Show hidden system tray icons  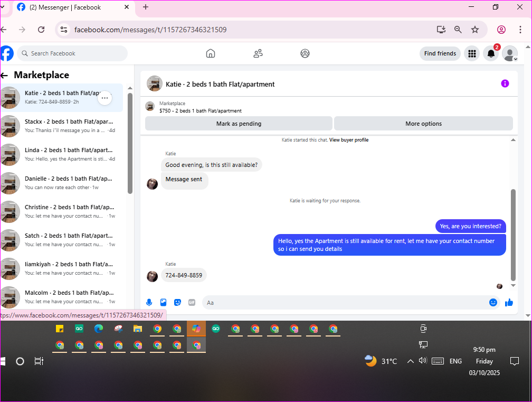[410, 361]
